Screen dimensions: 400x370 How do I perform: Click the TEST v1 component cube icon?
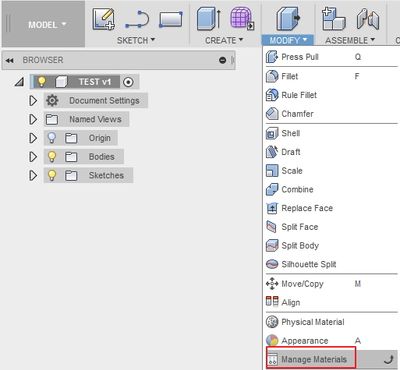pos(61,82)
